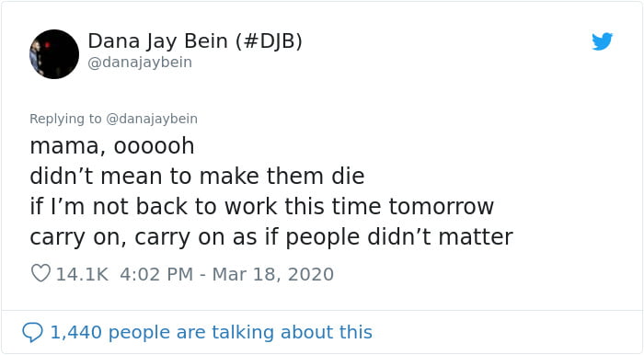644x355 pixels.
Task: Open the 4:02 PM - Mar 18, 2020 timestamp
Action: (226, 274)
